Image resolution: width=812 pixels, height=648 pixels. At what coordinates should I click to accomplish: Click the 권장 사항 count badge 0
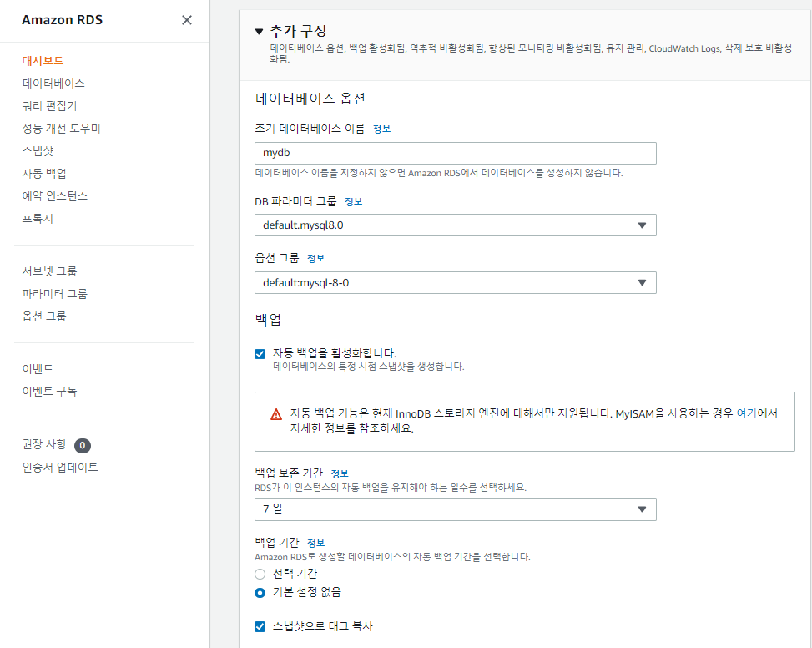83,445
